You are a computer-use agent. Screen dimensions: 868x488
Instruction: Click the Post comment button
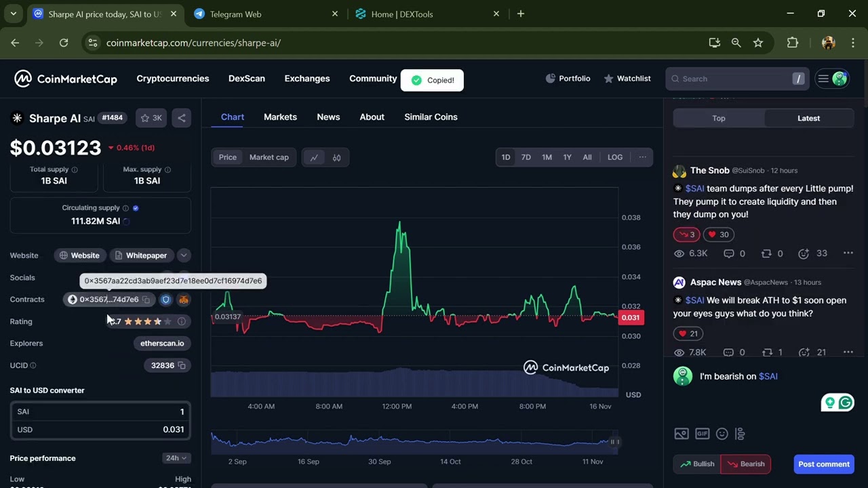pyautogui.click(x=824, y=464)
